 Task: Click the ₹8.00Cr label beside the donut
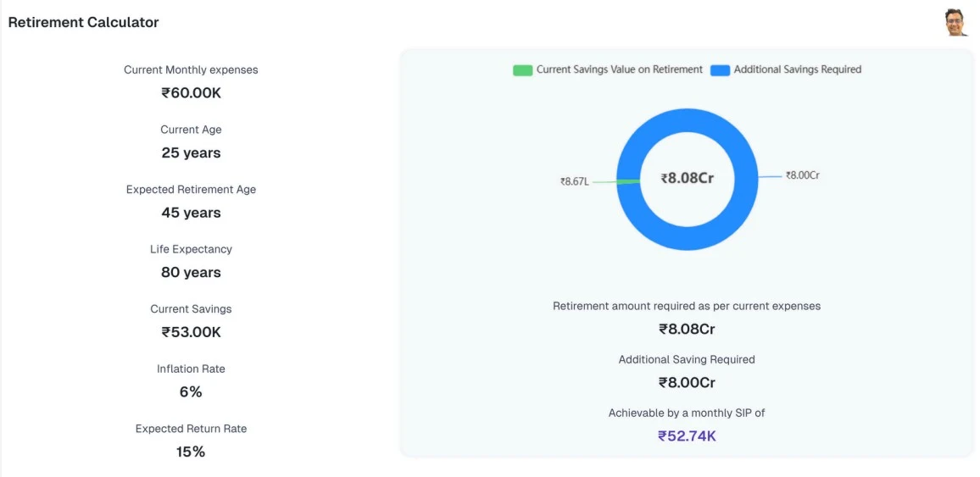(802, 175)
